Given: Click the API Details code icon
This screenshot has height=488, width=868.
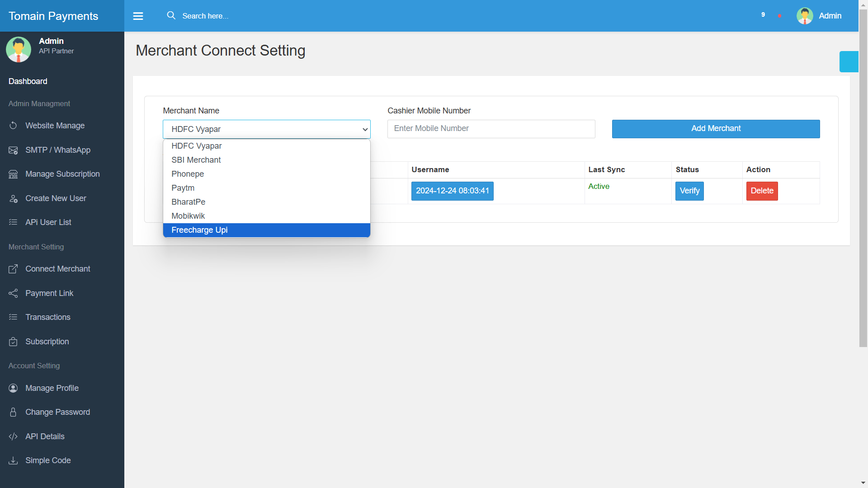Looking at the screenshot, I should point(13,436).
